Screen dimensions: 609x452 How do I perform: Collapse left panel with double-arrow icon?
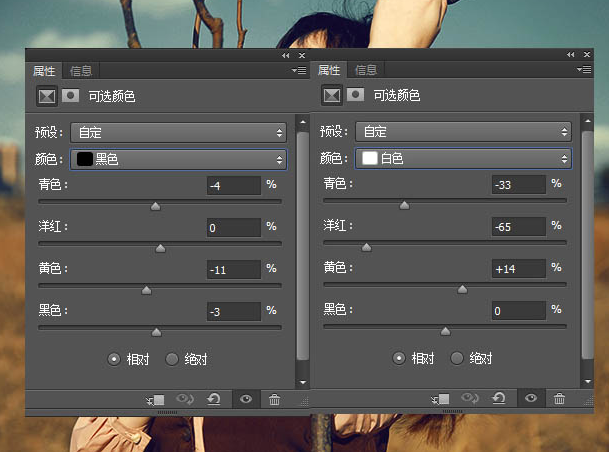(286, 56)
